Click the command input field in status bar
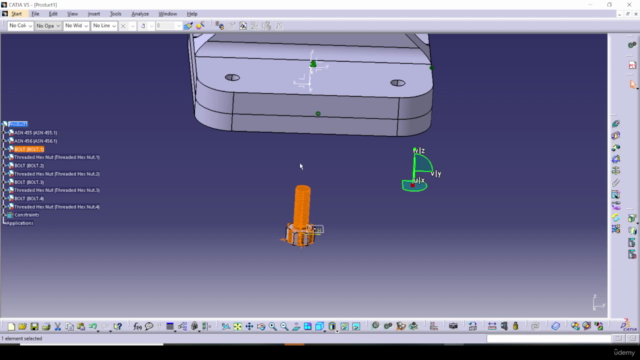 point(549,338)
